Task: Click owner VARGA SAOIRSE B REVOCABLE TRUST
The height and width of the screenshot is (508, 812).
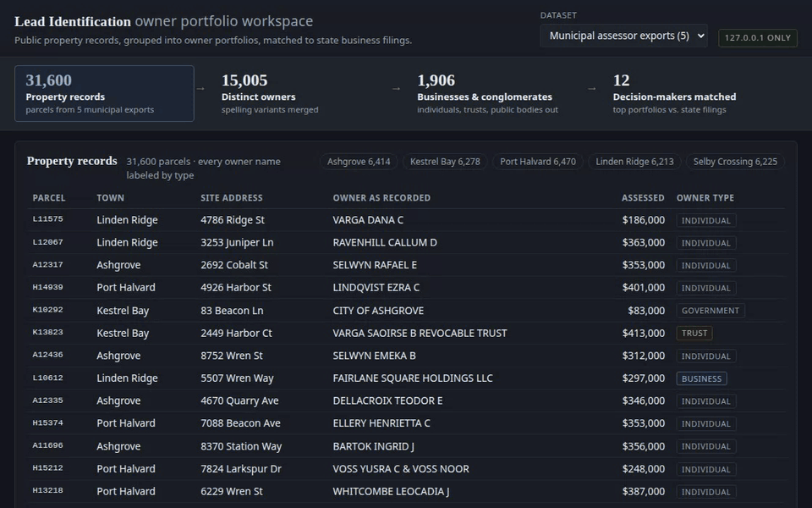Action: tap(420, 334)
